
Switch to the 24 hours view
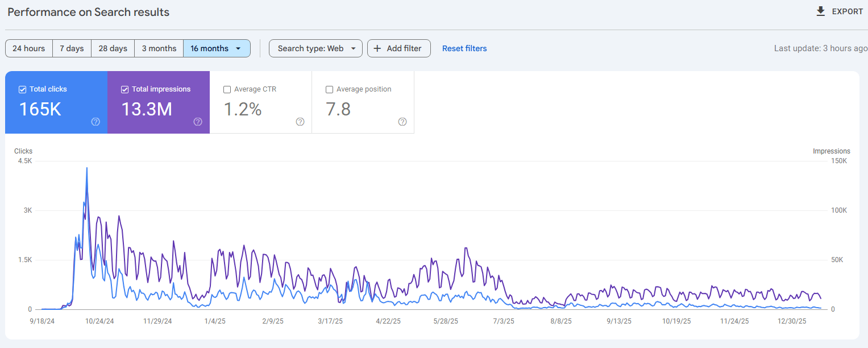point(28,48)
